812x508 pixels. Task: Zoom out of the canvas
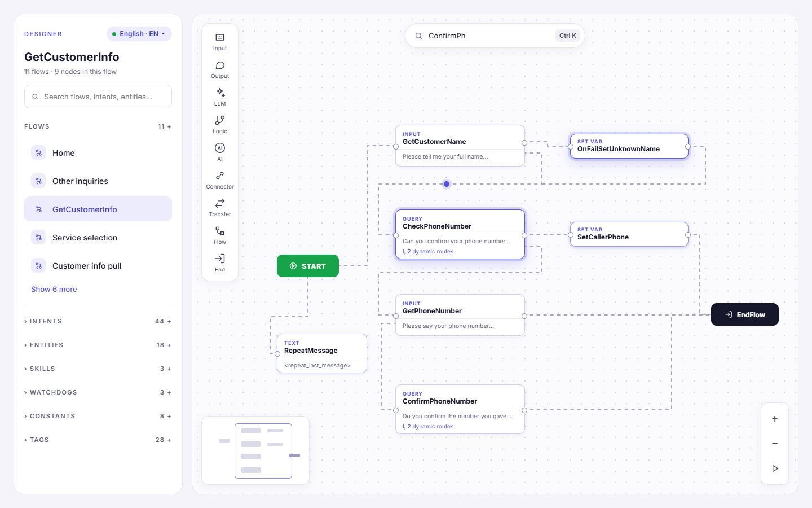(x=775, y=444)
